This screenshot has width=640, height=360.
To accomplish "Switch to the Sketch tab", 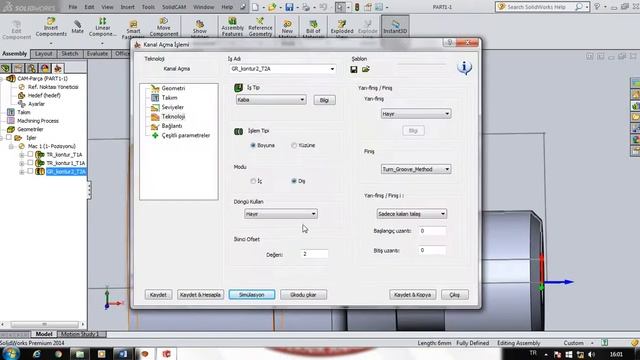I will point(70,53).
